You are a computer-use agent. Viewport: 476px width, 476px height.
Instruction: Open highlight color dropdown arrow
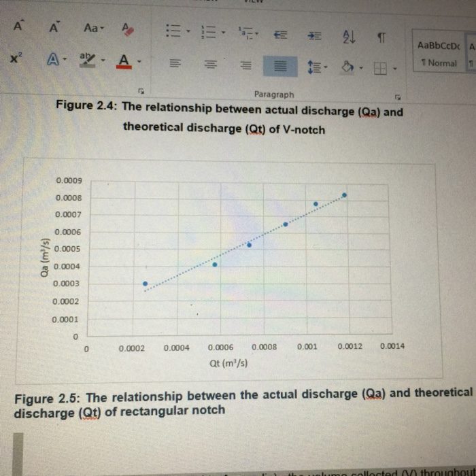click(x=103, y=60)
